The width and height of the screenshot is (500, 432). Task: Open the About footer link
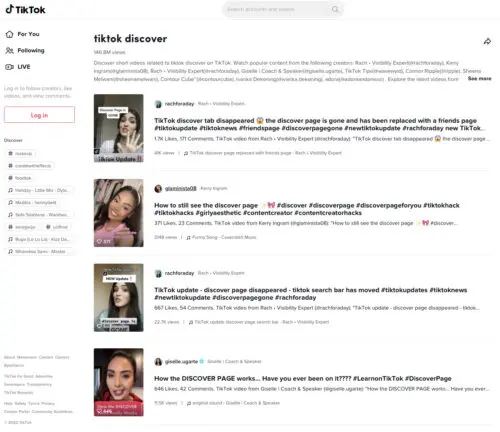click(9, 357)
